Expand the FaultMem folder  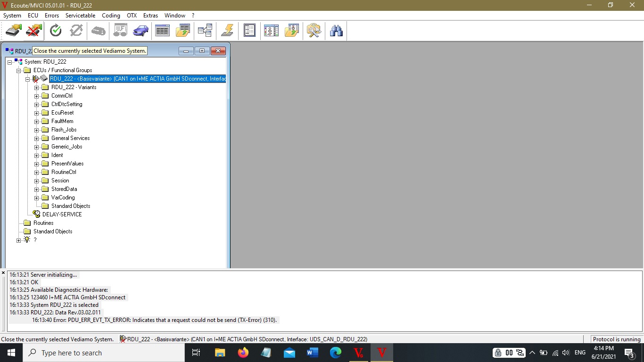[37, 121]
